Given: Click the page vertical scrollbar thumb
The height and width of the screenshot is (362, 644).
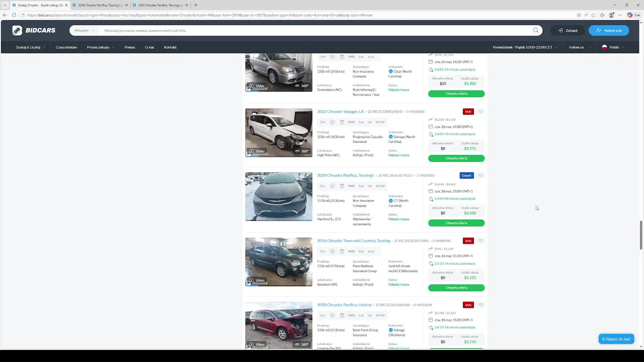Looking at the screenshot, I should coord(641,234).
